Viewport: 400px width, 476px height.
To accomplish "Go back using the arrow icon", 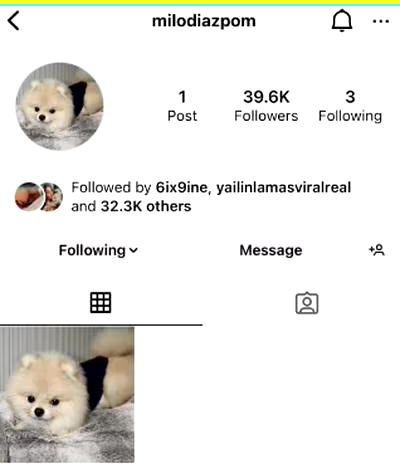I will tap(13, 21).
